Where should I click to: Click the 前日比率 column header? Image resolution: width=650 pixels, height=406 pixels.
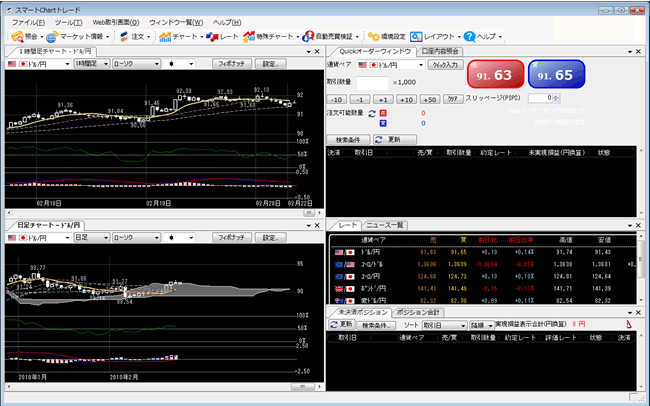pyautogui.click(x=521, y=240)
